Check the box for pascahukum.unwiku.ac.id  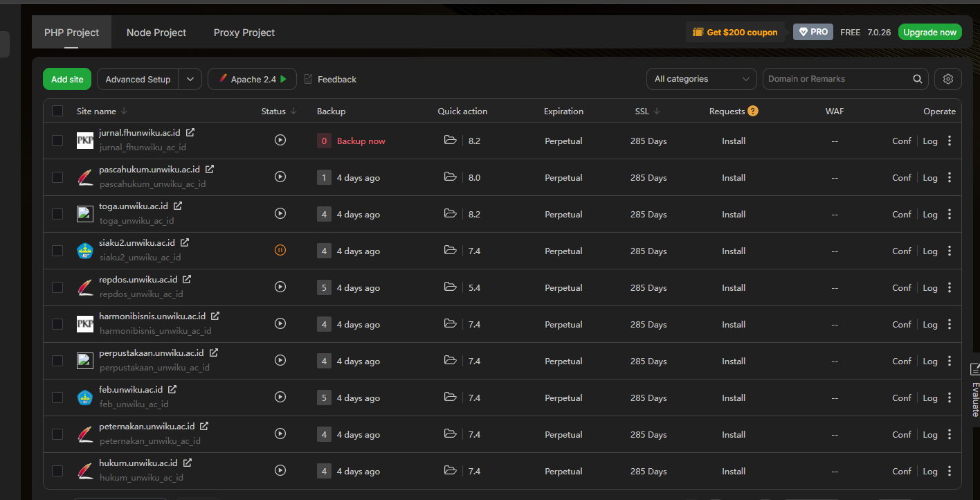tap(57, 177)
